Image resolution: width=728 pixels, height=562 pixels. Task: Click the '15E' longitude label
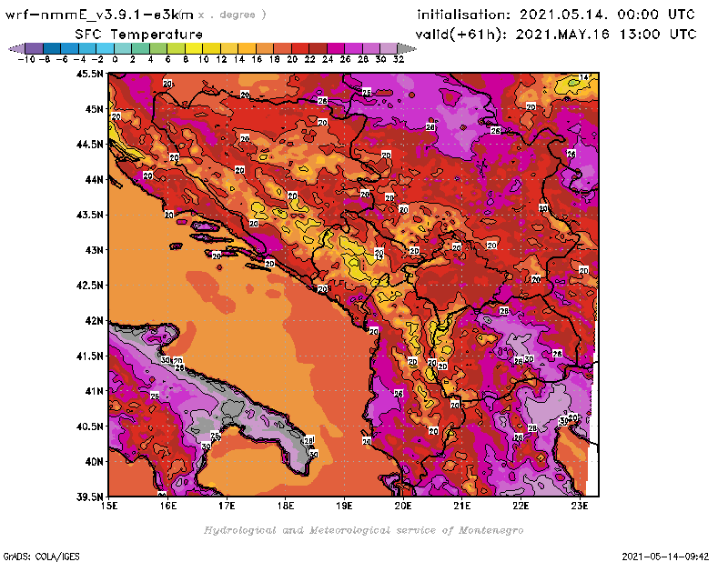pos(109,506)
